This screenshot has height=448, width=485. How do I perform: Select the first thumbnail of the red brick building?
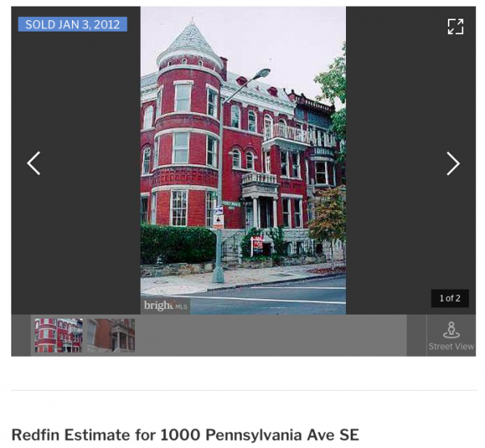click(x=58, y=336)
